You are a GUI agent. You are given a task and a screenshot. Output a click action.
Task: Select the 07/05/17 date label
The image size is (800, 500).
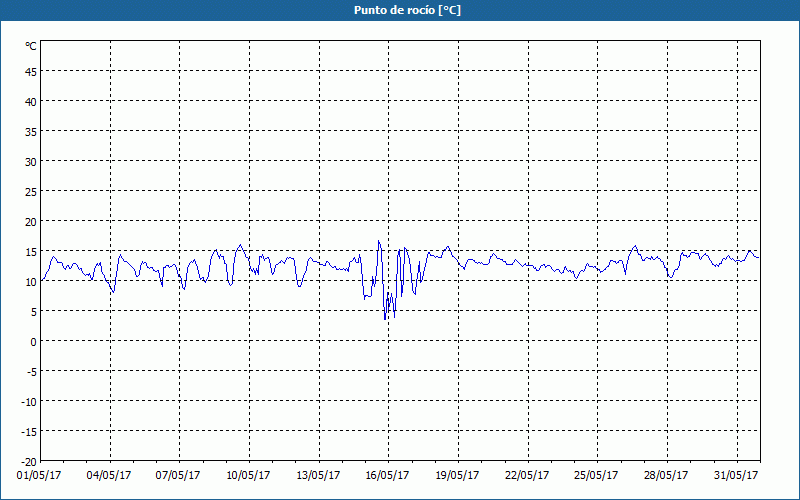click(178, 476)
